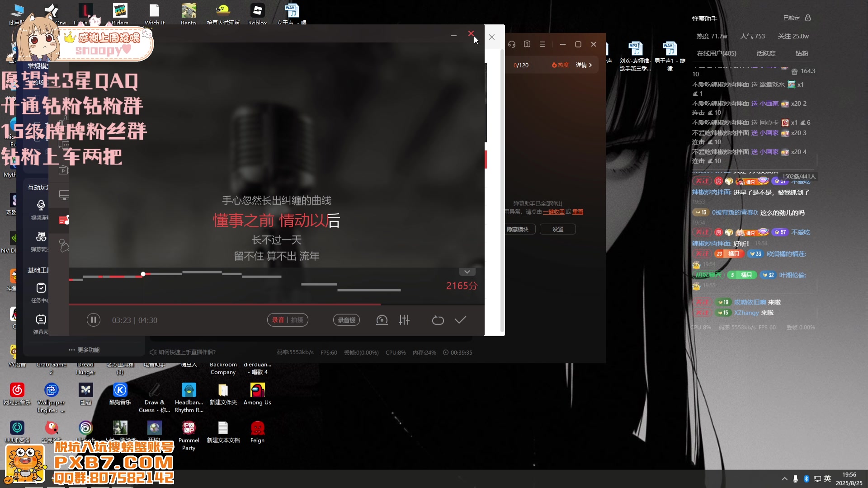Switch input language via 英 indicator
Viewport: 868px width, 488px height.
pos(827,479)
